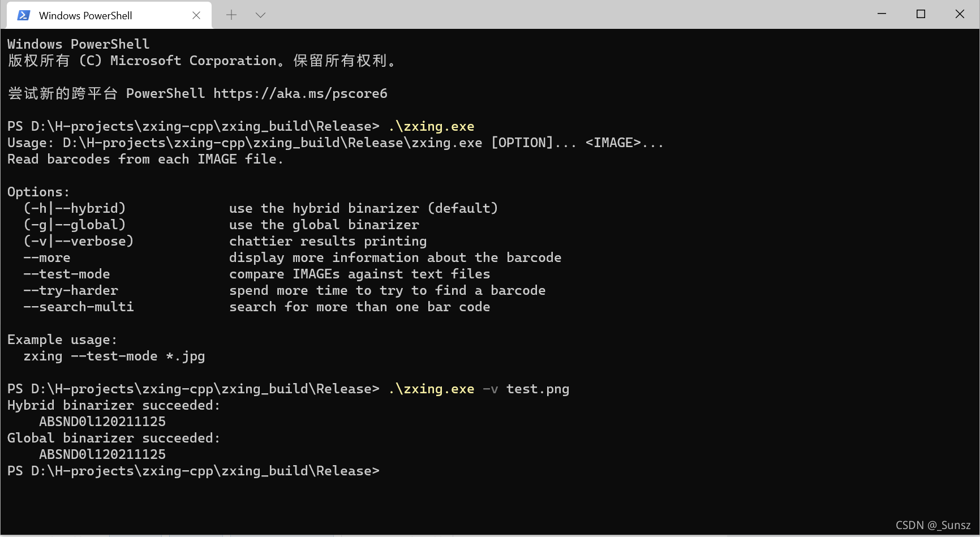Close the terminal window
This screenshot has width=980, height=537.
[x=960, y=14]
